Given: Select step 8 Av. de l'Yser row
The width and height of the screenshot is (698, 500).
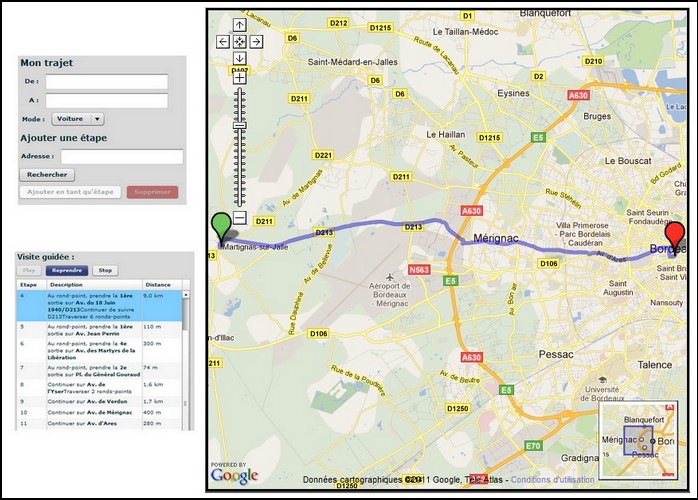Looking at the screenshot, I should point(99,388).
